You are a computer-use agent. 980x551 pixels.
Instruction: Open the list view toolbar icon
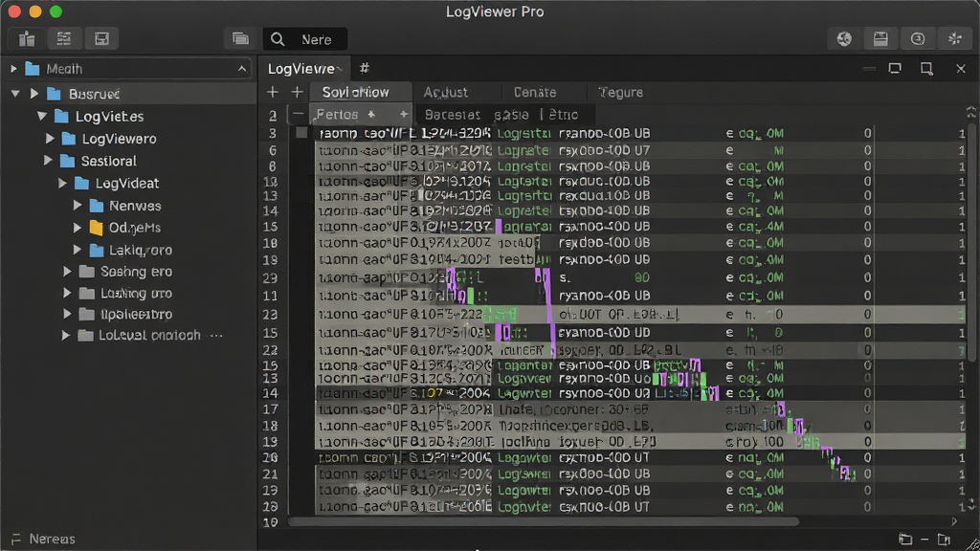(x=64, y=38)
